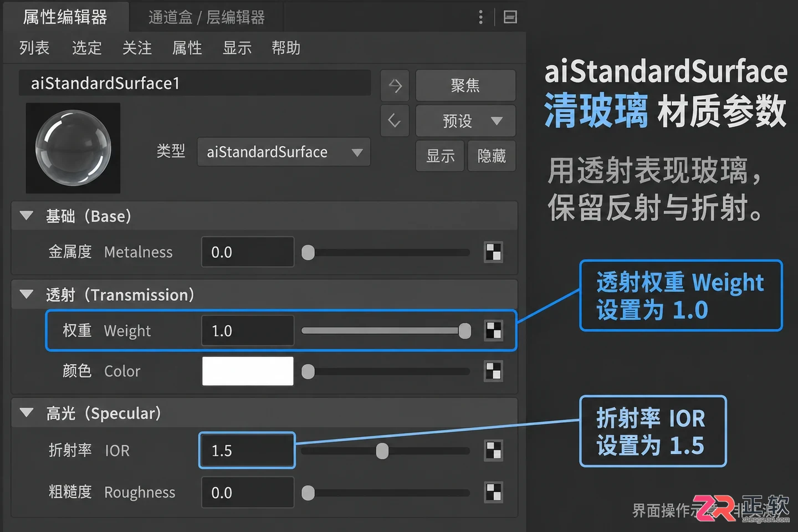
Task: Click the Transmission Weight slider handle
Action: coord(465,331)
